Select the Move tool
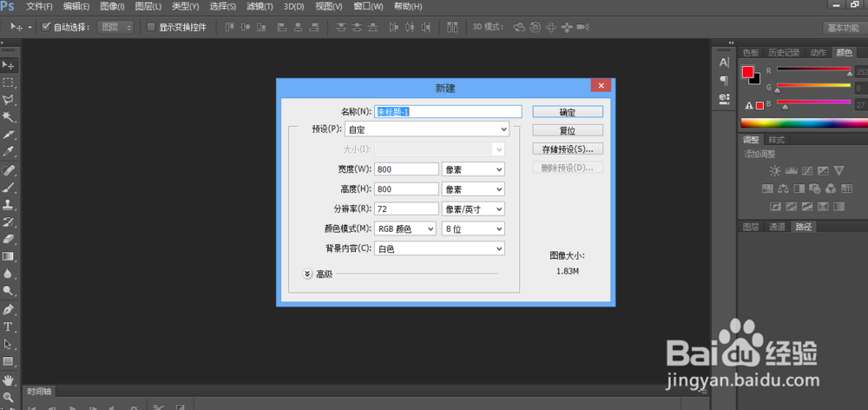The image size is (868, 410). click(x=9, y=65)
